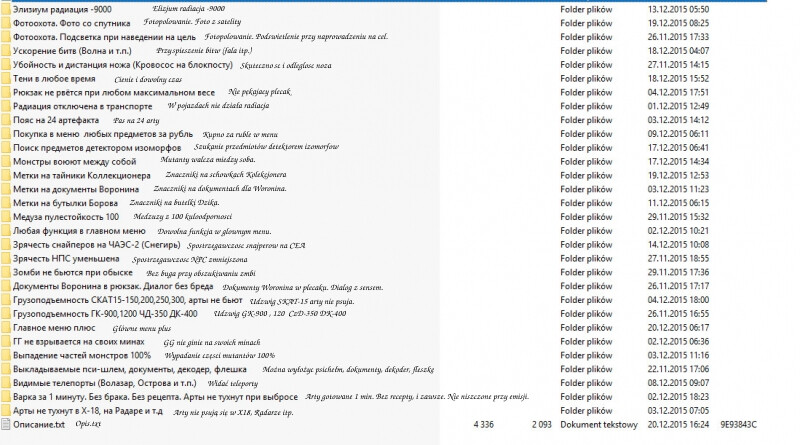
Task: Click the Описание.txt text file icon
Action: [6, 425]
